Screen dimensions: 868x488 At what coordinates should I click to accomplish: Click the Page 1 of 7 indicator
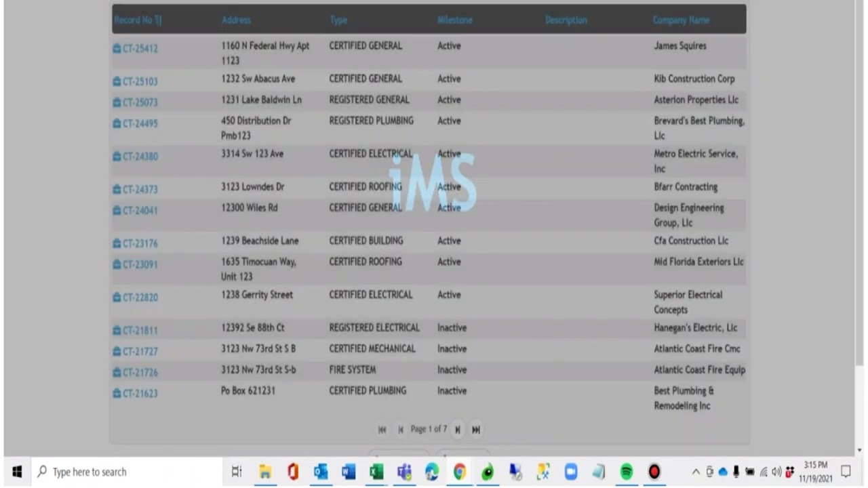point(429,429)
